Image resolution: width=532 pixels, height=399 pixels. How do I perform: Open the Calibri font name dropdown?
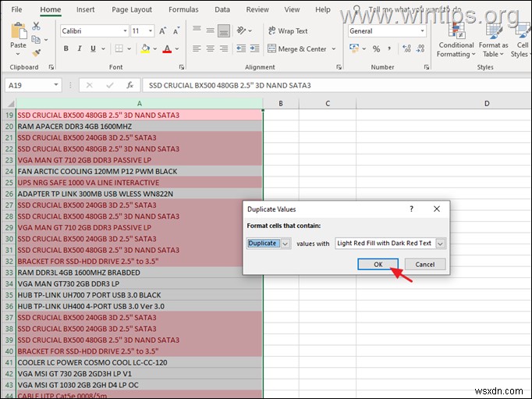click(x=125, y=31)
